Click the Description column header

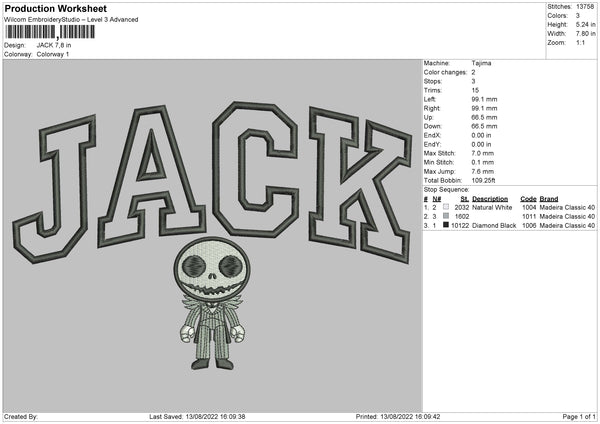click(489, 198)
